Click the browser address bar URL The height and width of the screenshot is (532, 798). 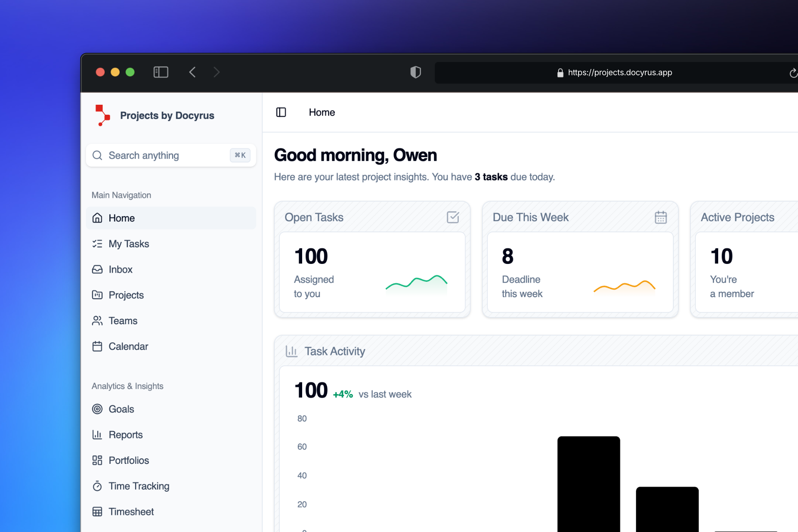pos(619,73)
